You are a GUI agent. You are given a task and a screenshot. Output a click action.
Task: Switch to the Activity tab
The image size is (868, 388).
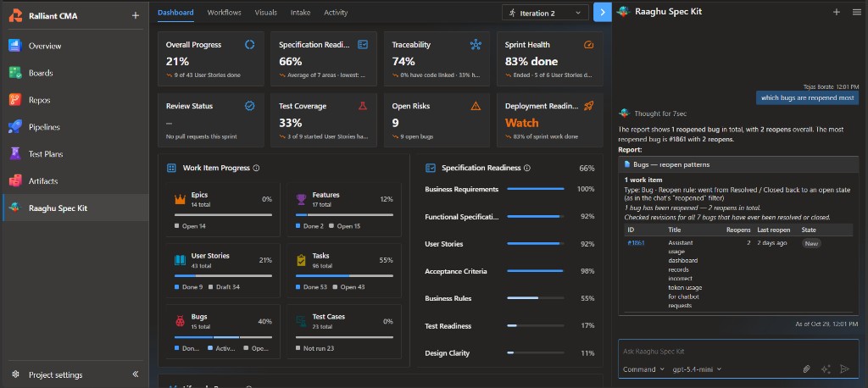[x=336, y=12]
